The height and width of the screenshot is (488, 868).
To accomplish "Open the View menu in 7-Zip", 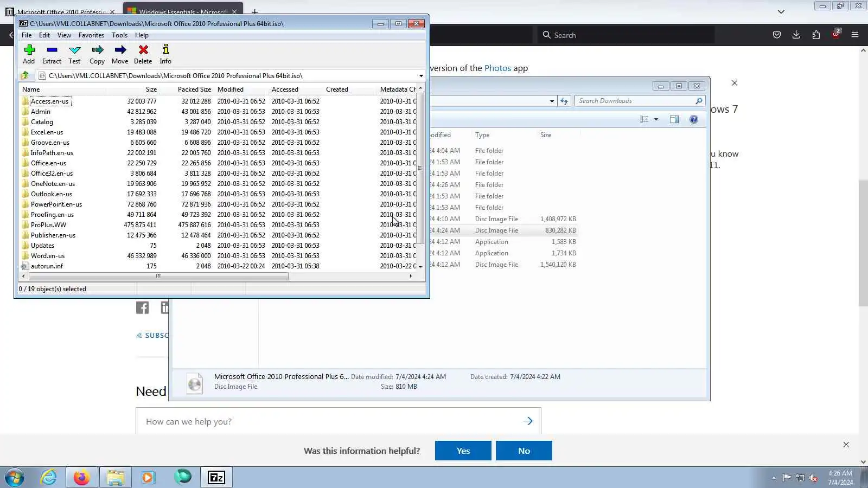I will [x=64, y=35].
